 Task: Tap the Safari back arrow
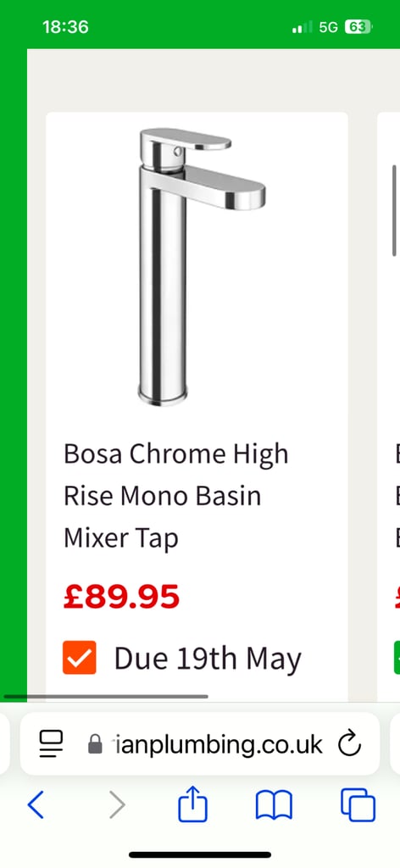[36, 804]
